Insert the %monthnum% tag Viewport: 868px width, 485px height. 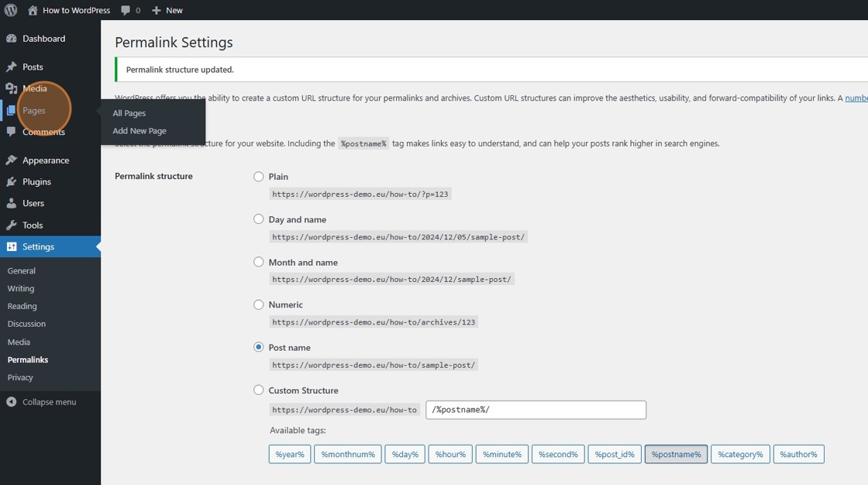[x=348, y=454]
